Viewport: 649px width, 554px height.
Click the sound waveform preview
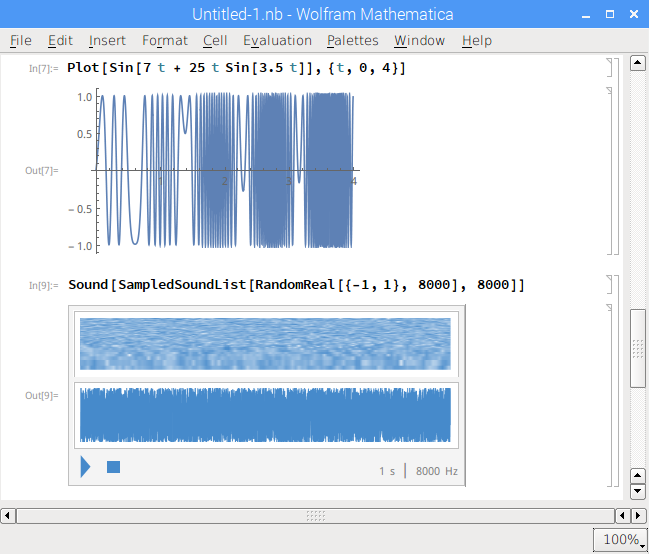(x=265, y=414)
